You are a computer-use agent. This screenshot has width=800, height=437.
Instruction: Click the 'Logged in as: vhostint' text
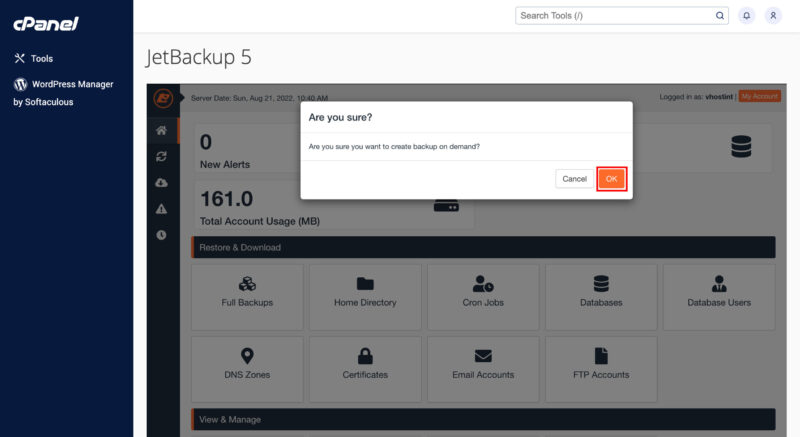696,96
